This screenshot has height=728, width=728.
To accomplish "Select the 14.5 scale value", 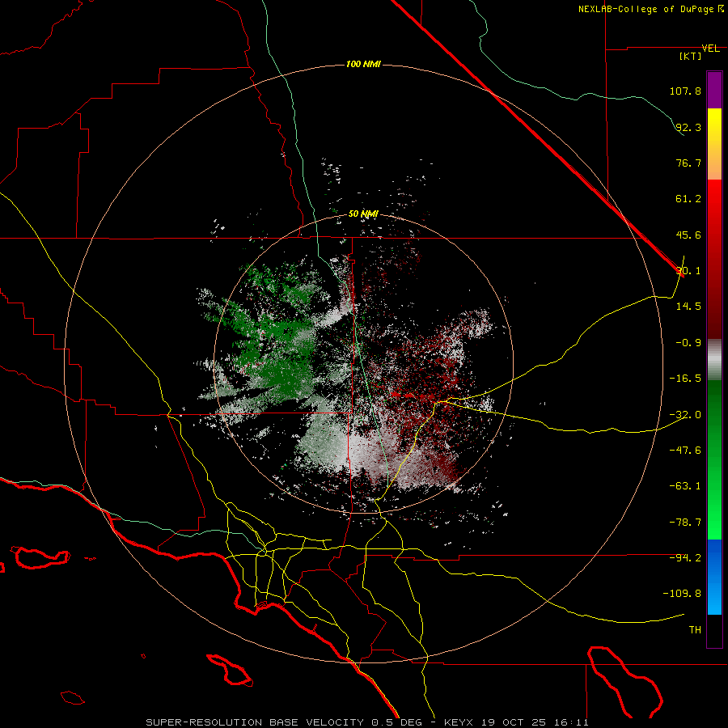I will (x=688, y=307).
